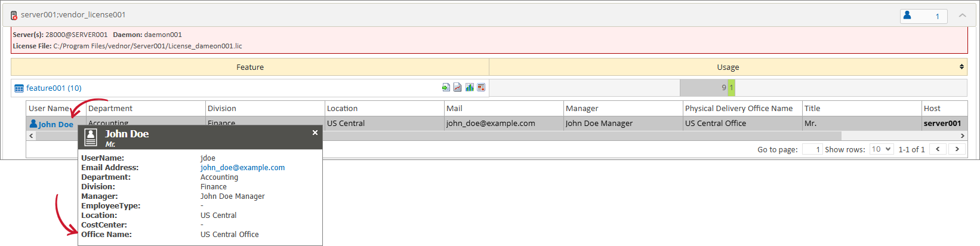Click the User Name column header

56,109
